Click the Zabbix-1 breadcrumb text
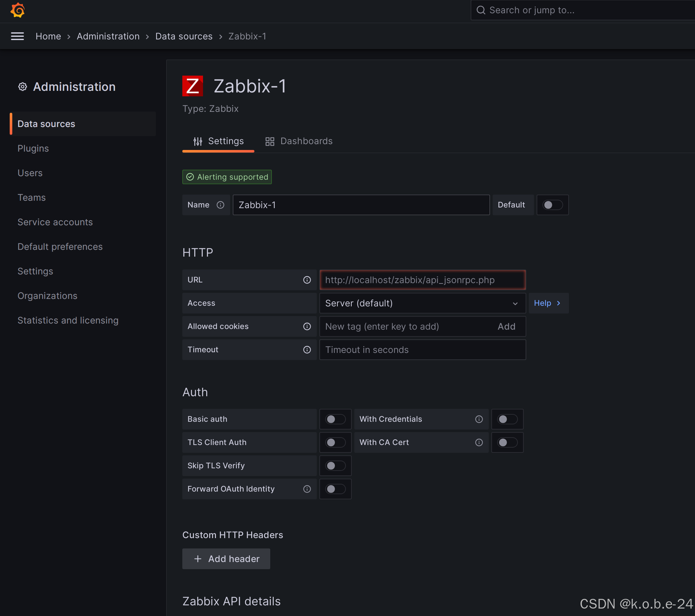The image size is (695, 616). (x=247, y=37)
